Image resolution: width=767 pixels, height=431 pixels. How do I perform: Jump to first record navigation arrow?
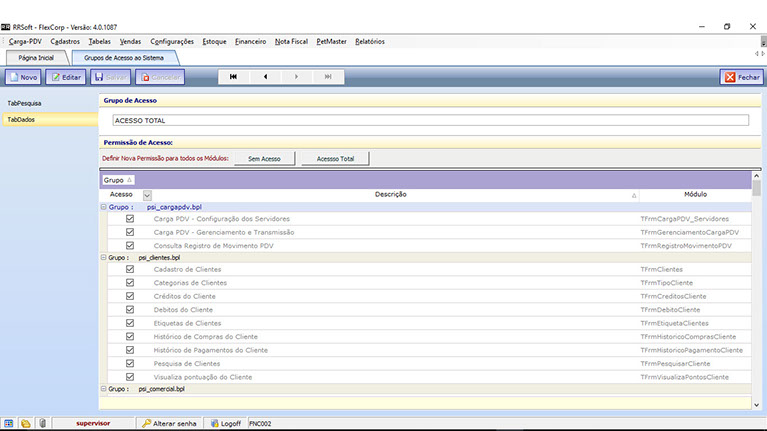pos(233,76)
